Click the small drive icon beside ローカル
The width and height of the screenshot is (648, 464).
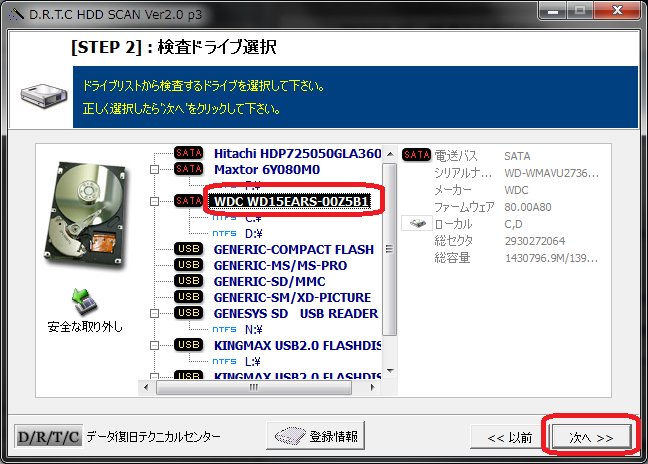pos(417,224)
